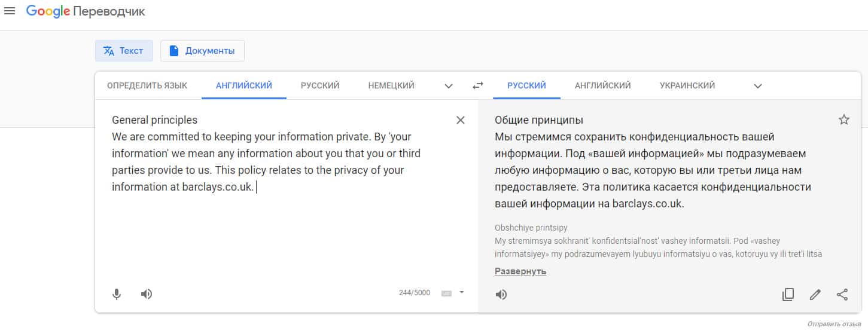
Task: Copy the translation to clipboard
Action: pos(788,294)
